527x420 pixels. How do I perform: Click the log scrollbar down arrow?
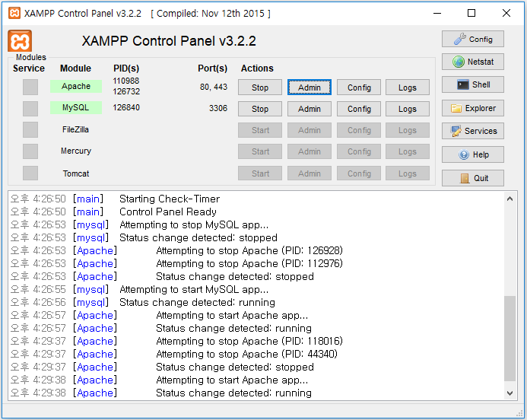click(x=510, y=393)
